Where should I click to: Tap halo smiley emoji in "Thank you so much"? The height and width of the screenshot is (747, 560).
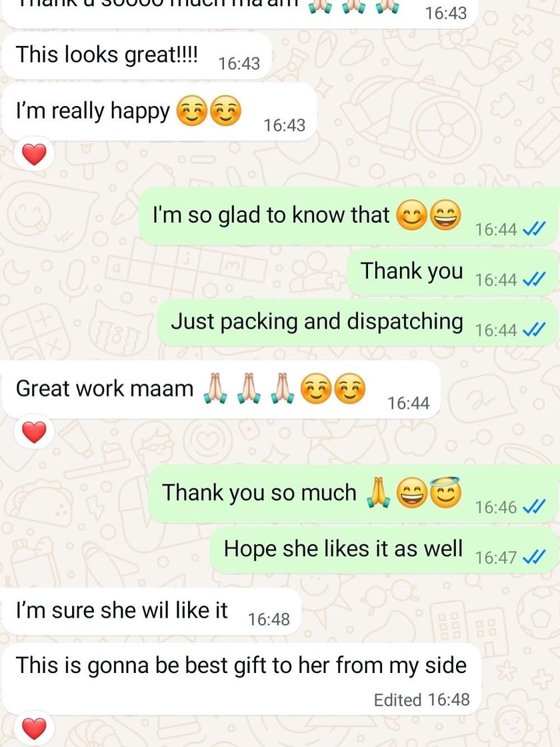(x=446, y=492)
